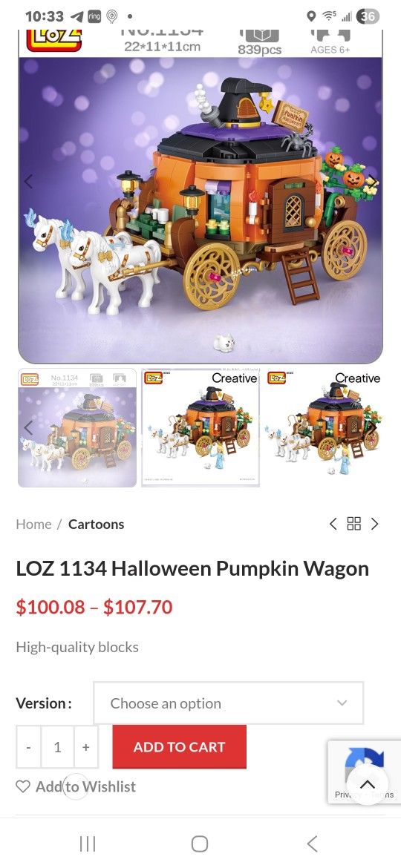Open the product grid view icon
The width and height of the screenshot is (401, 868).
click(354, 524)
